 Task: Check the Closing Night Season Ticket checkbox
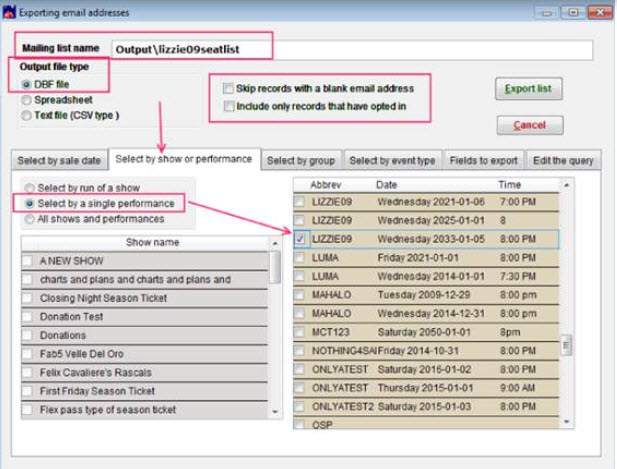point(28,298)
